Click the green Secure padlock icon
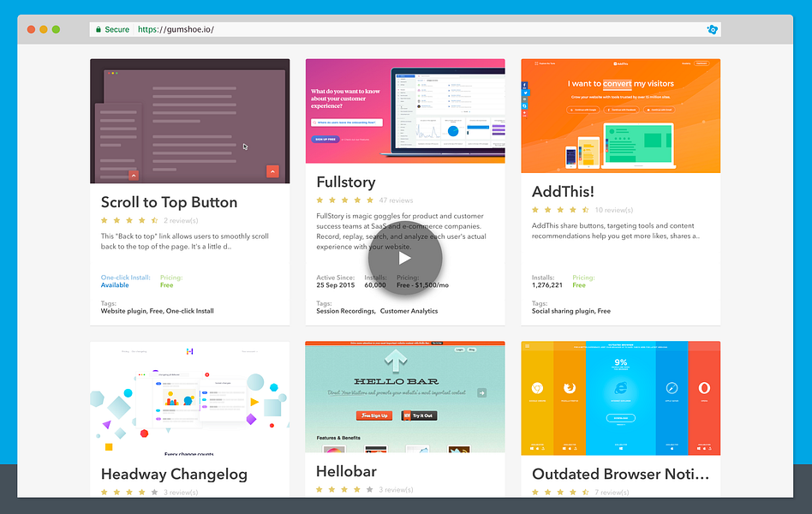The width and height of the screenshot is (812, 514). point(99,28)
